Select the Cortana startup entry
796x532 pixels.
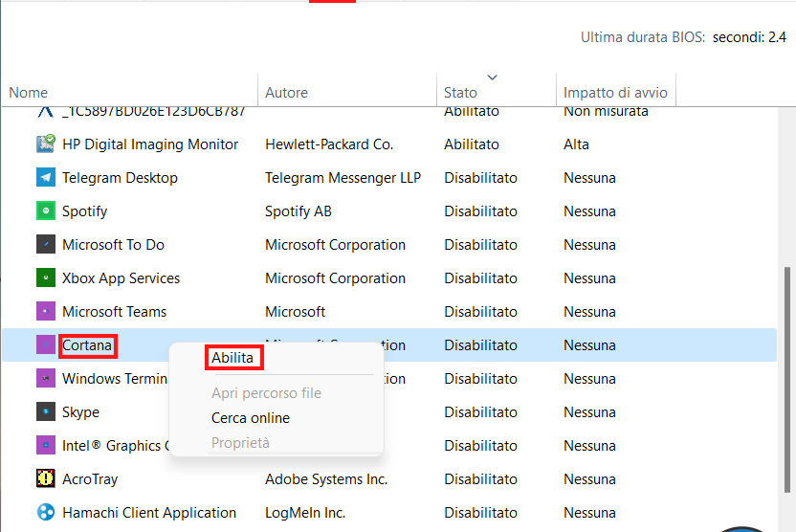click(87, 345)
